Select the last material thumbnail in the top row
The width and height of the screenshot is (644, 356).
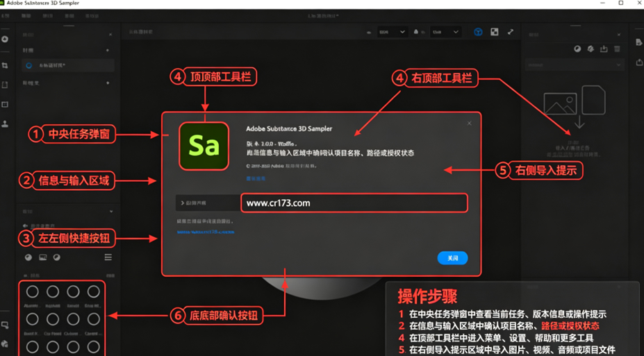[x=94, y=291]
